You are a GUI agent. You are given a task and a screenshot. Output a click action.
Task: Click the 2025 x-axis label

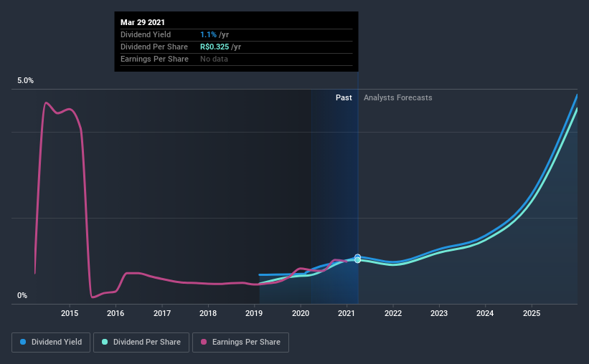[532, 313]
